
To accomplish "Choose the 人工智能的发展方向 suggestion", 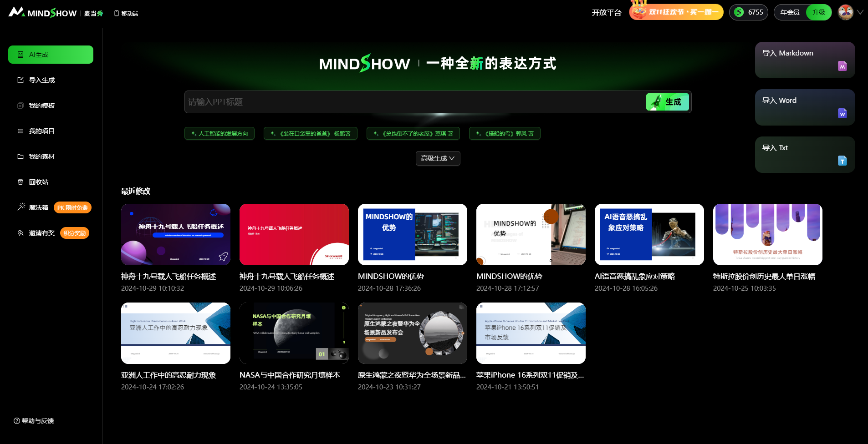I will tap(220, 133).
